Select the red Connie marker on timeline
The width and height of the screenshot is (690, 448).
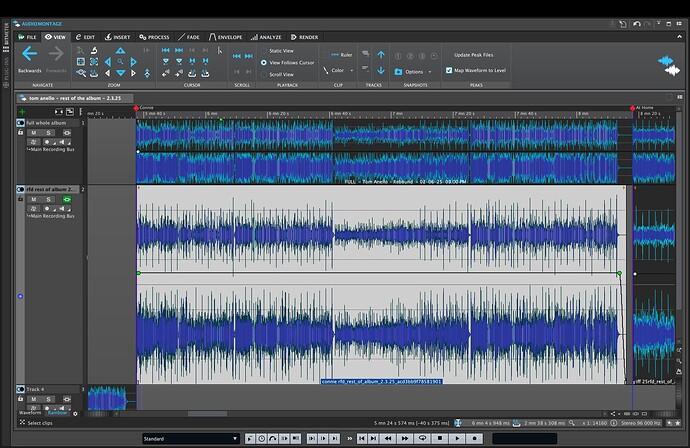(136, 108)
